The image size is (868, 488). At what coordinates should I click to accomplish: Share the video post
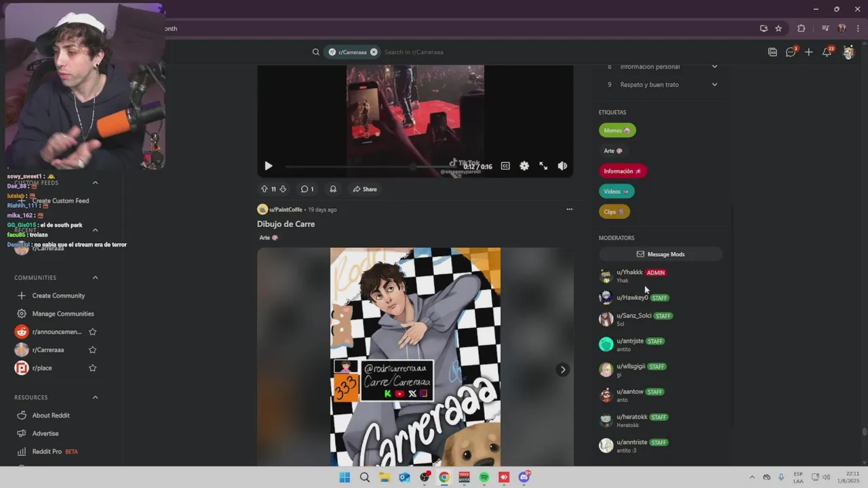[x=365, y=189]
